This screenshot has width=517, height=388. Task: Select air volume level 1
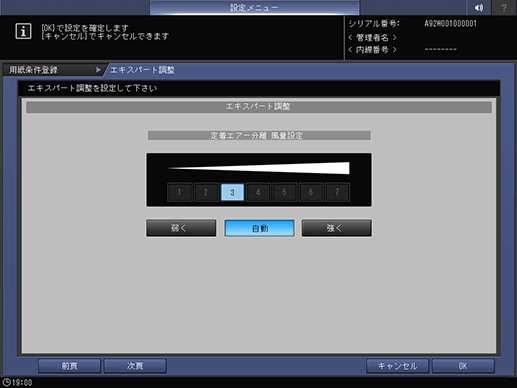coord(180,192)
